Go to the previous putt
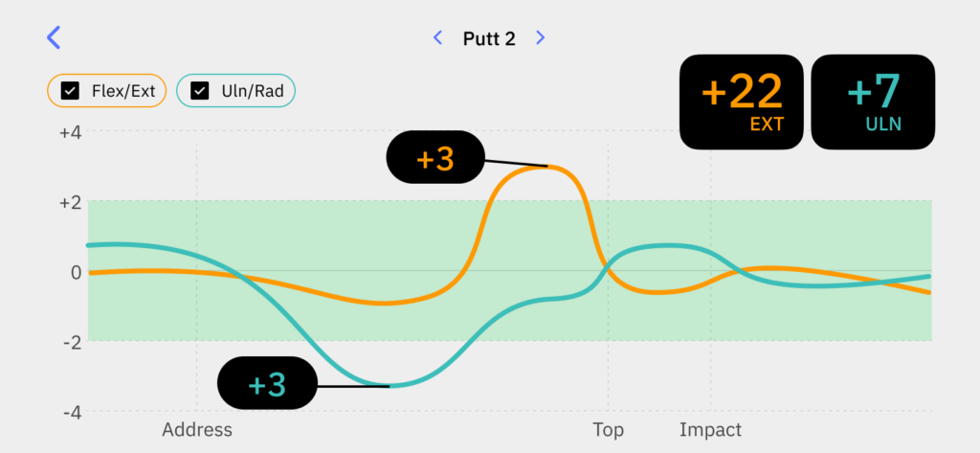The height and width of the screenshot is (453, 980). (x=437, y=38)
